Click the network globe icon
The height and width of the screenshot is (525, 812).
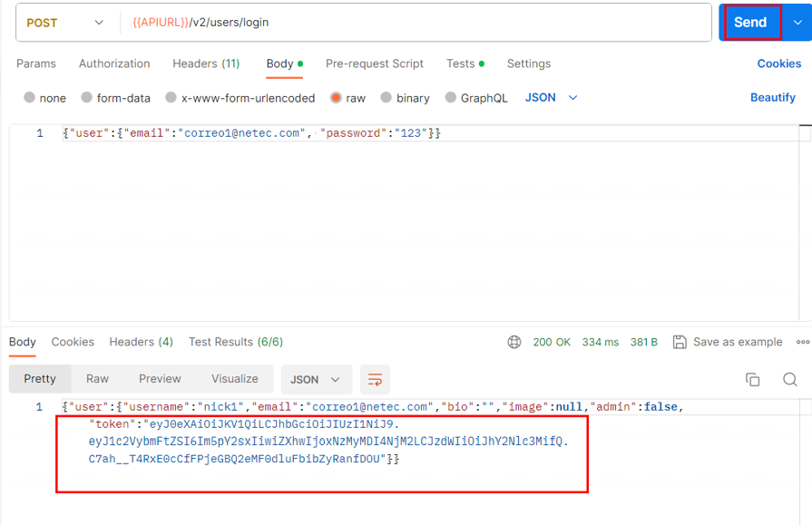[514, 342]
